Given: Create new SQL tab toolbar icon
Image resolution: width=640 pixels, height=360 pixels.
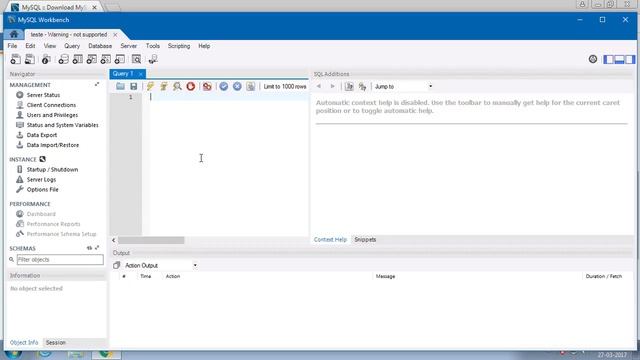Looking at the screenshot, I should (15, 59).
